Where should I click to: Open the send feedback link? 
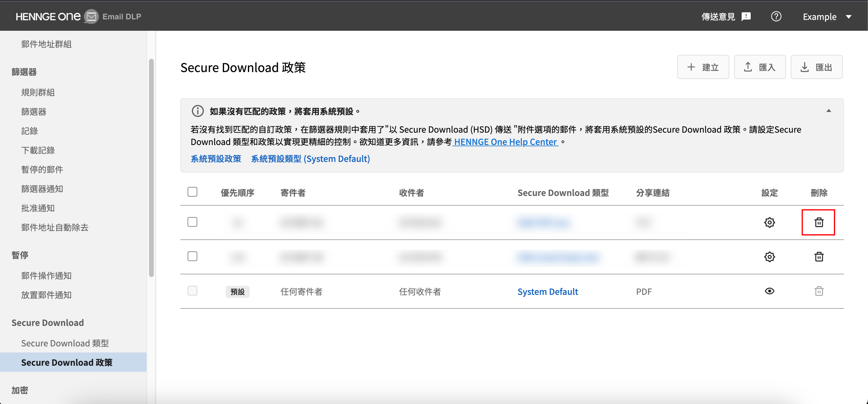point(726,17)
